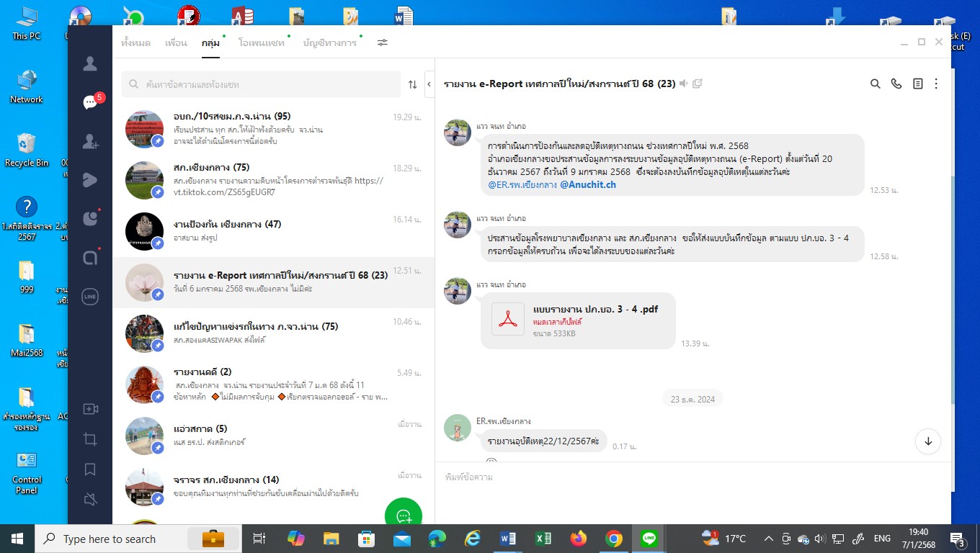The width and height of the screenshot is (980, 553).
Task: Open the group Notes icon in header
Action: (917, 84)
